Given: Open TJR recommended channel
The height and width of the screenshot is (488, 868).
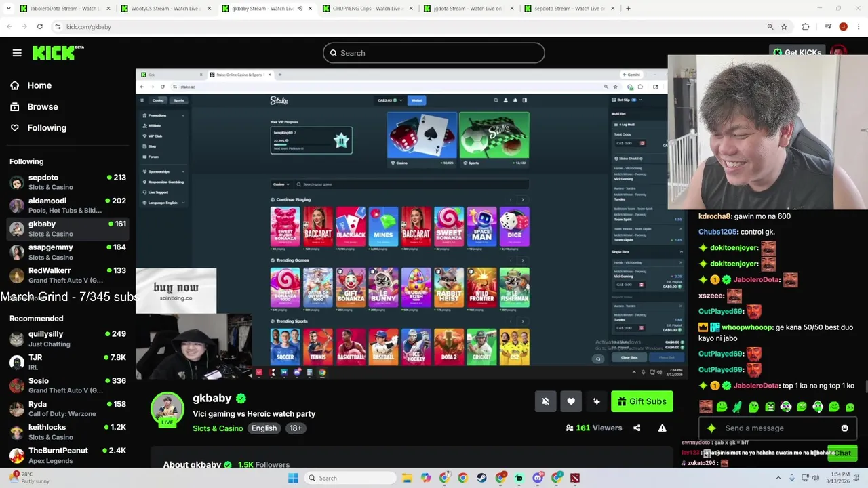Looking at the screenshot, I should click(x=68, y=362).
